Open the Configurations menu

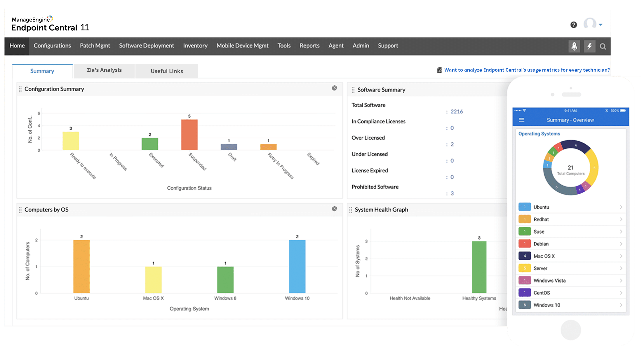click(x=52, y=46)
